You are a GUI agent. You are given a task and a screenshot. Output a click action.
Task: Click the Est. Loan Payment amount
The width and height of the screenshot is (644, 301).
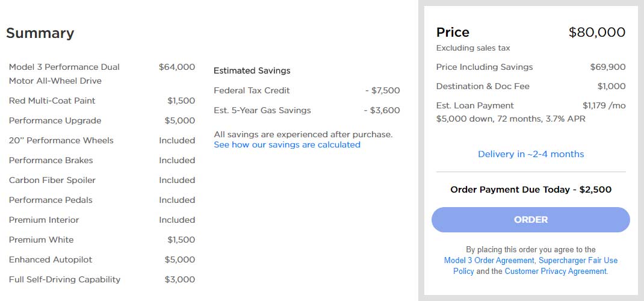point(604,105)
